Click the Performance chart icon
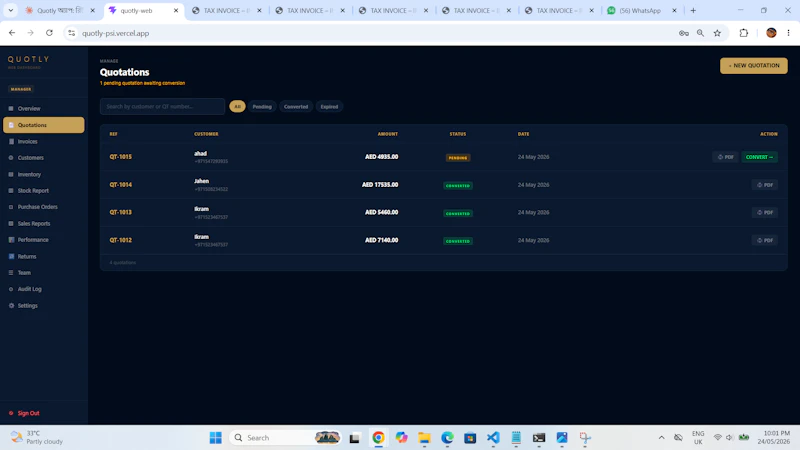Image resolution: width=800 pixels, height=450 pixels. tap(11, 240)
